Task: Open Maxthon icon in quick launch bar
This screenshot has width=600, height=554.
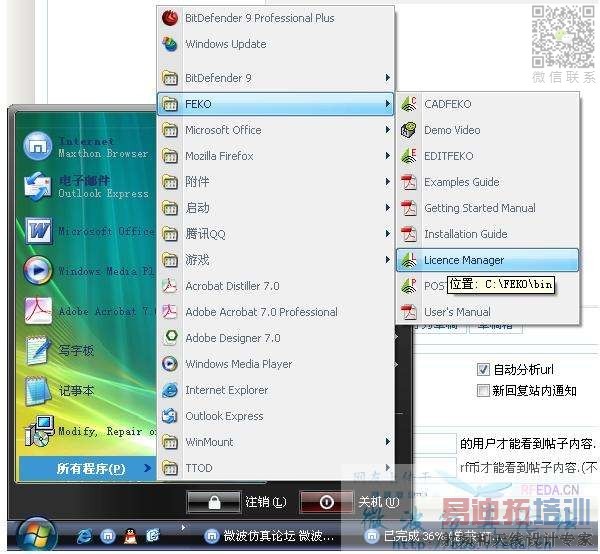Action: point(108,536)
